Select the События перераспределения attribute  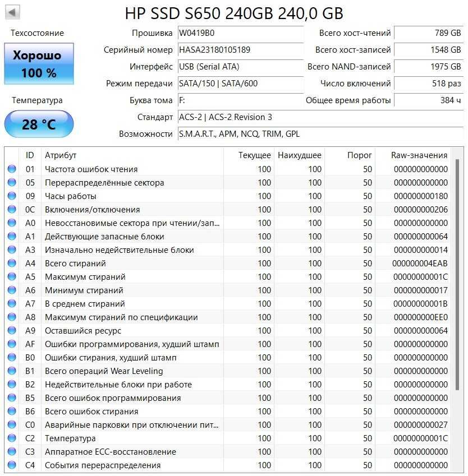pos(228,465)
